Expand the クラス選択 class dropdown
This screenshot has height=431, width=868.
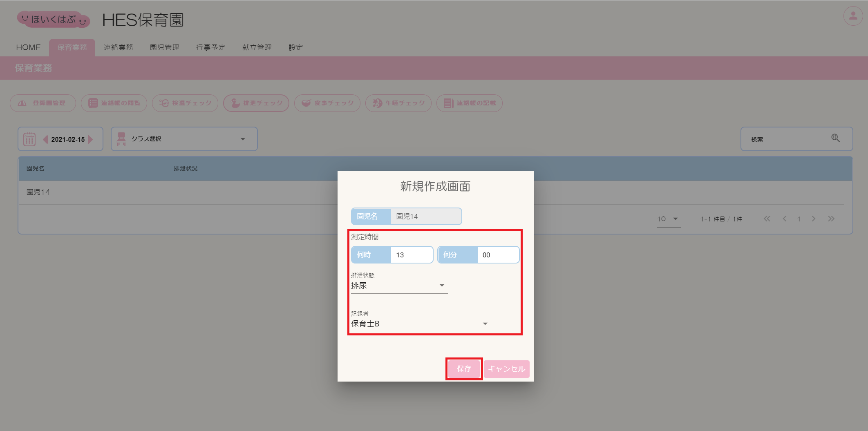pos(184,139)
